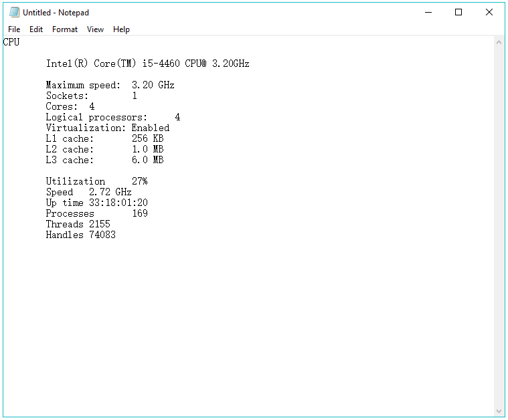
Task: Click the 'Up time 33:18:01:20' line
Action: (x=97, y=203)
